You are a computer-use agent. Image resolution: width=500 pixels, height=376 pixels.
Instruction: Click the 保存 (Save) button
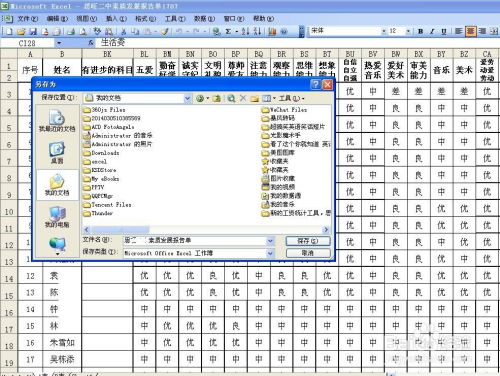(x=308, y=240)
